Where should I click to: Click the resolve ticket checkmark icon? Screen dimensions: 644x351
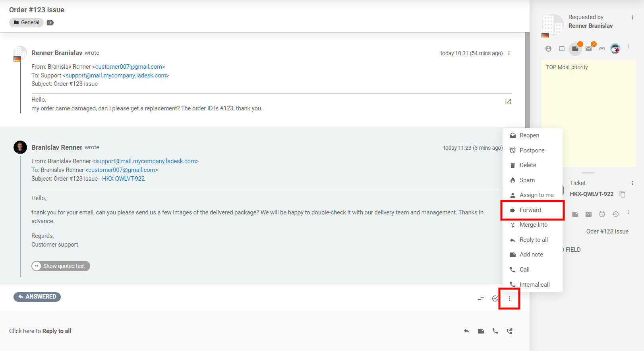point(495,299)
